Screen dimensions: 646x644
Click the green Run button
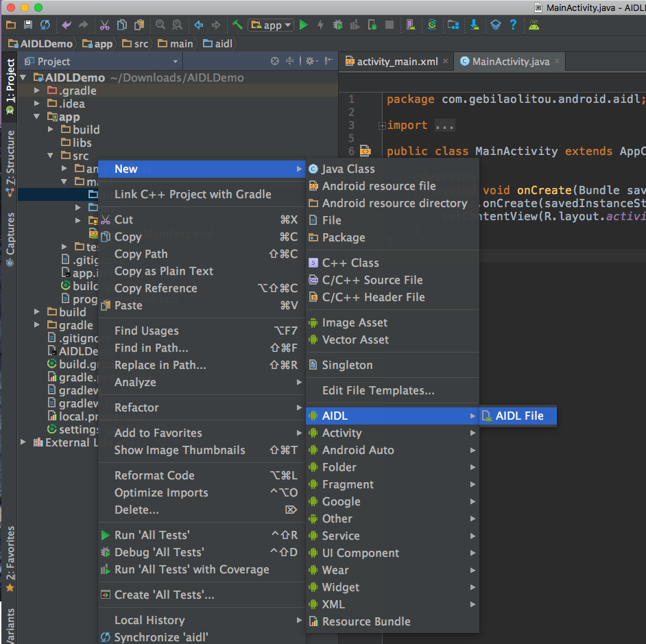coord(304,25)
